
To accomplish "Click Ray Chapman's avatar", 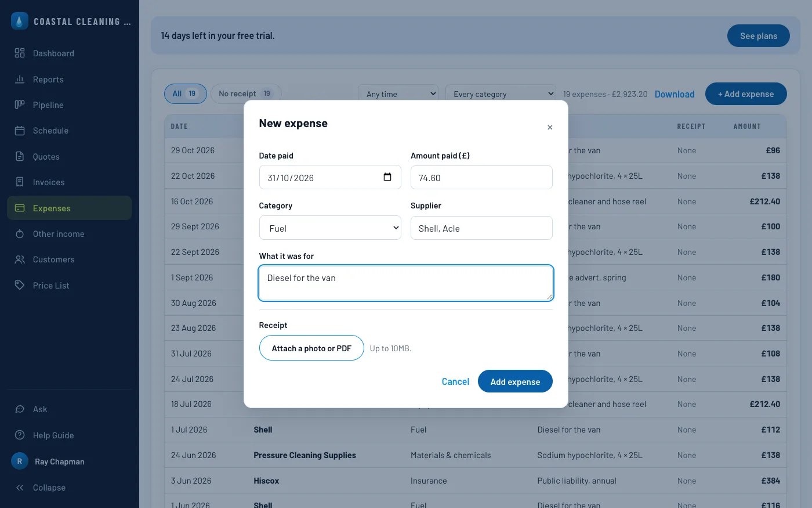I will (x=20, y=462).
